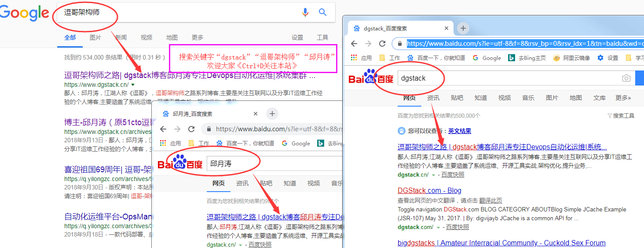Expand dropdown arrow next to https://www.dgstack.cn/ on Google
Image resolution: width=644 pixels, height=248 pixels.
click(x=133, y=85)
